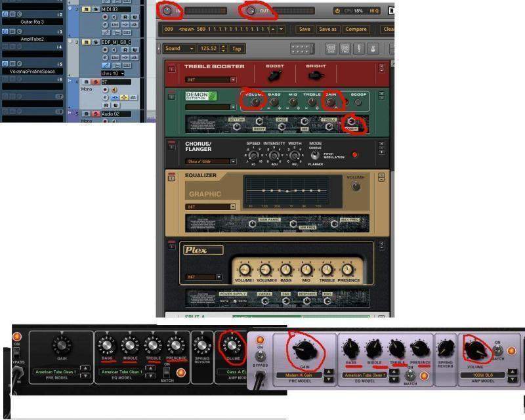525x420 pixels.
Task: Open Plex amp INT preset dropdown
Action: (x=219, y=277)
